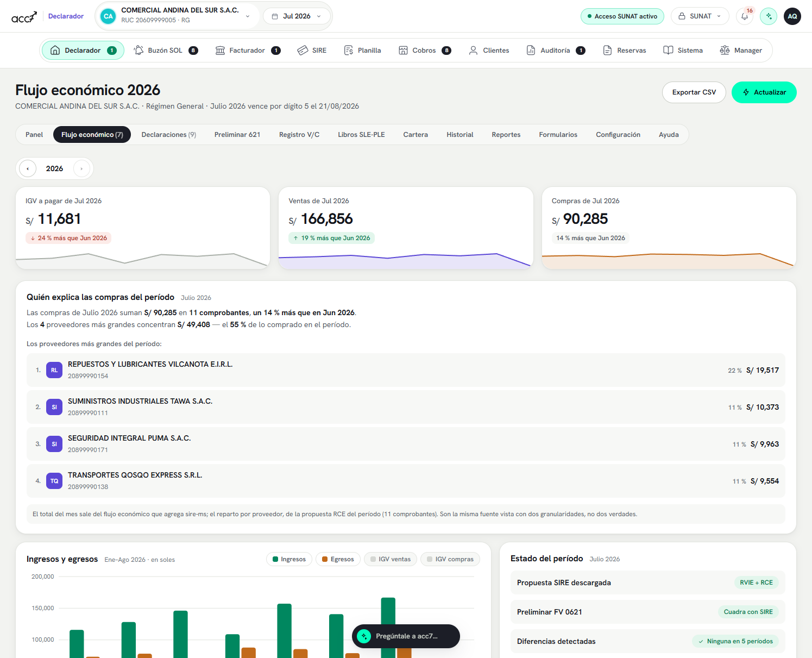Click the 19 % más que Jun 2026 chip

point(331,238)
